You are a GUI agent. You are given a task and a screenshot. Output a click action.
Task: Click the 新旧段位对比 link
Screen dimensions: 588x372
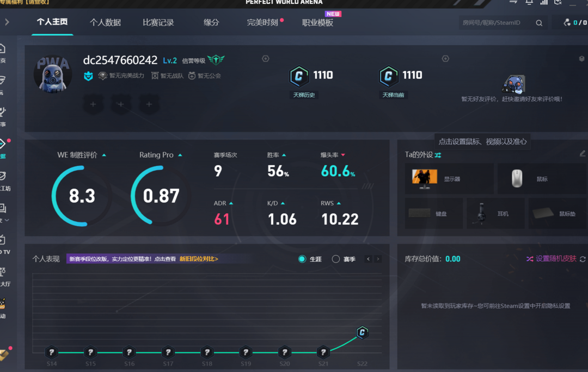coord(199,259)
